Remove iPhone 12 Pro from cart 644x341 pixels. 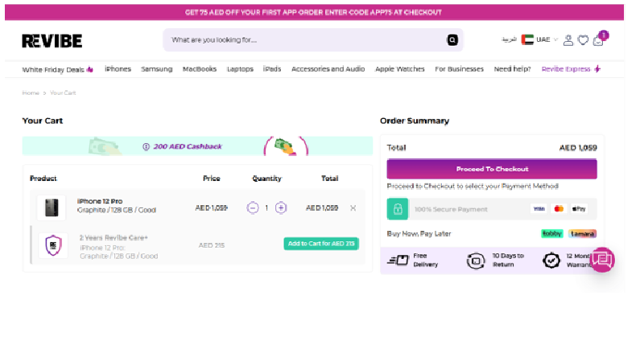(353, 207)
